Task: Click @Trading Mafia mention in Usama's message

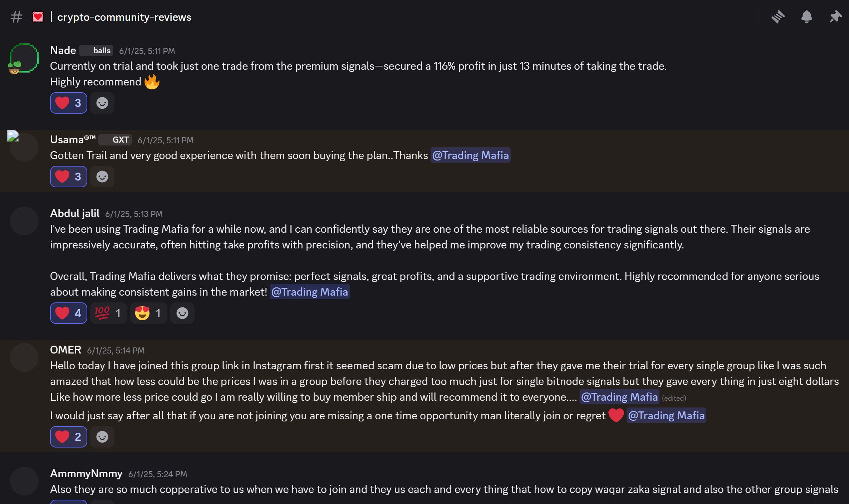Action: point(470,155)
